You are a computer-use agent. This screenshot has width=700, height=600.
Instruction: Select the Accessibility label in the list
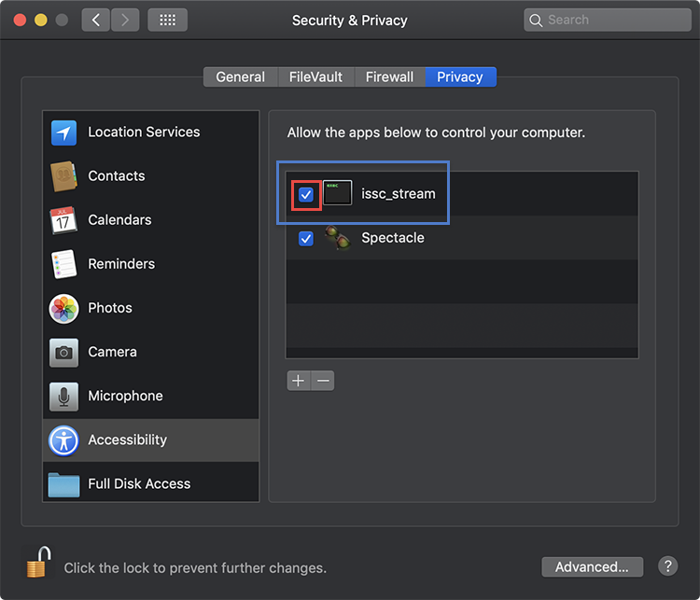tap(127, 440)
